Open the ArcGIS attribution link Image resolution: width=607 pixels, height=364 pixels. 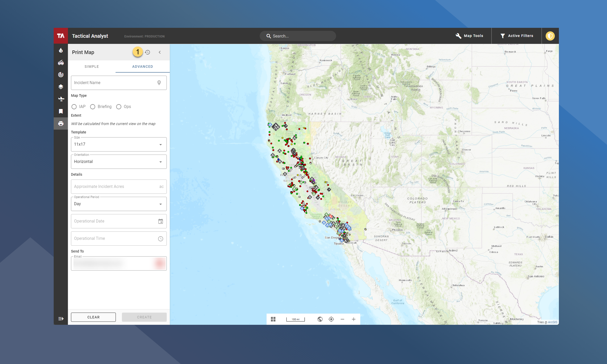tap(553, 322)
